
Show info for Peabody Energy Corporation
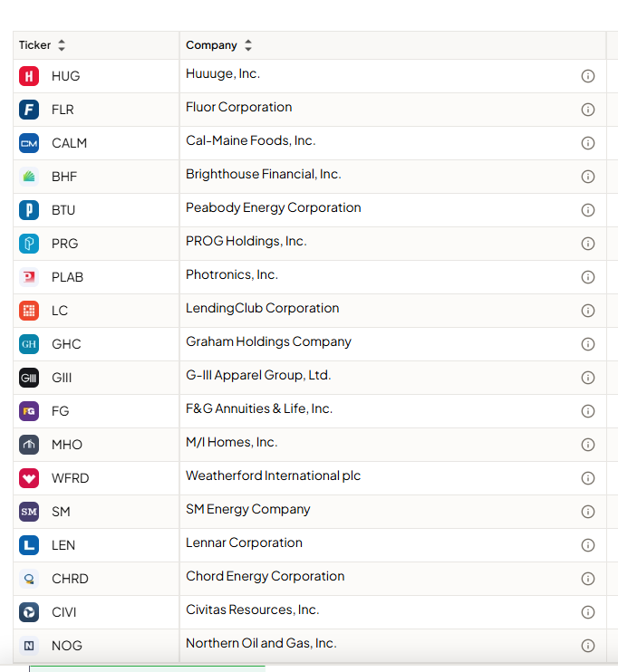pos(587,210)
